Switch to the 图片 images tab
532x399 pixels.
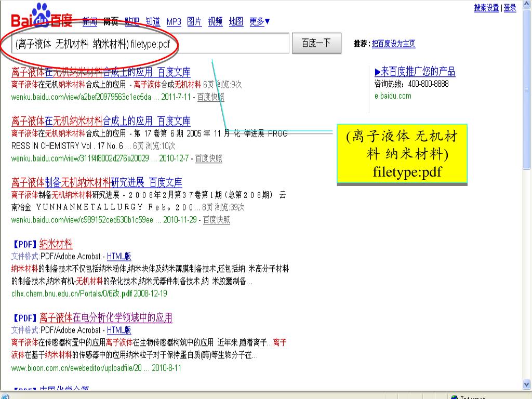tap(194, 22)
